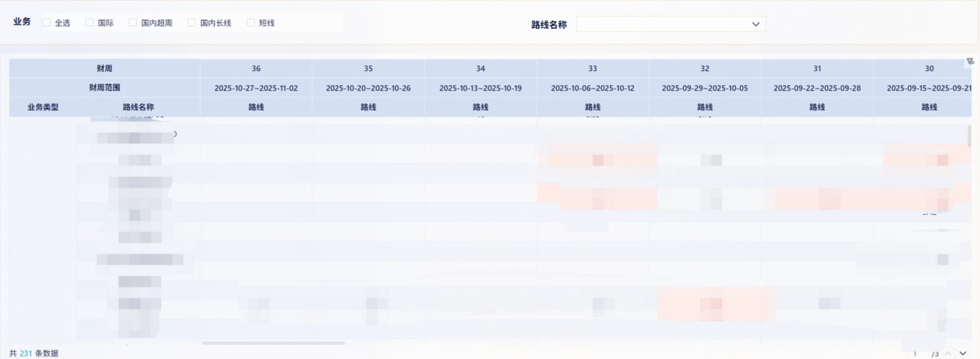Select the week 33 header cell
Screen dimensions: 980x359
point(593,69)
